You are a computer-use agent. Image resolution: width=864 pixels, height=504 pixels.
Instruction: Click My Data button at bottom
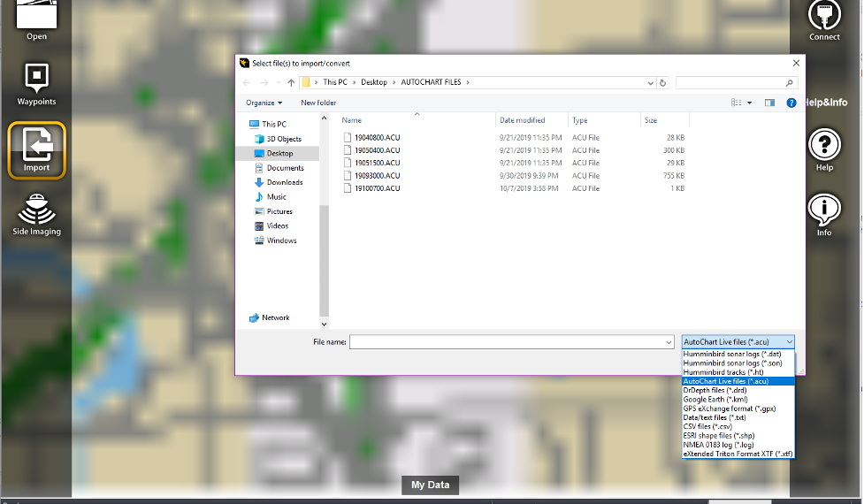pyautogui.click(x=431, y=485)
